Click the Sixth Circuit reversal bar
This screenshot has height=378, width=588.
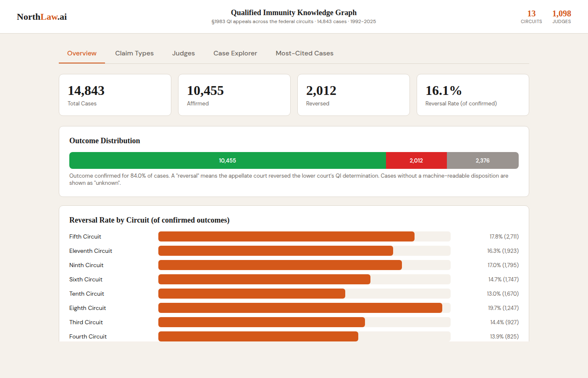[264, 279]
